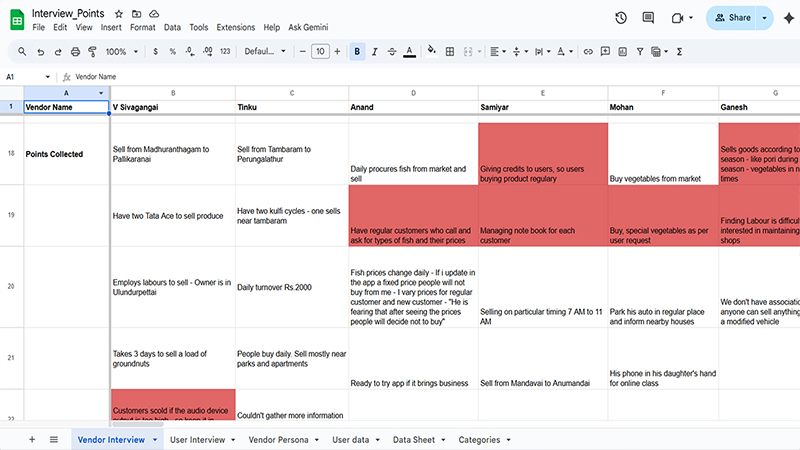Select the Paint format tool
The width and height of the screenshot is (800, 450).
click(x=93, y=51)
